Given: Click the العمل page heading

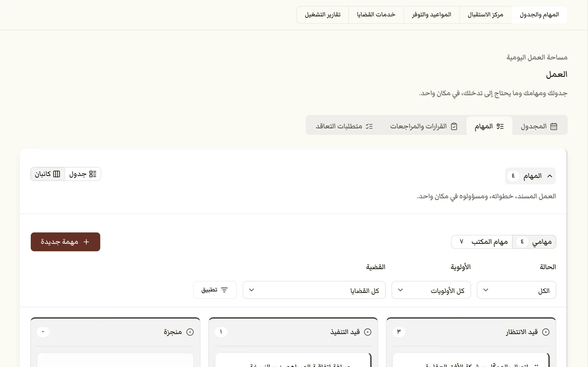Looking at the screenshot, I should (556, 74).
